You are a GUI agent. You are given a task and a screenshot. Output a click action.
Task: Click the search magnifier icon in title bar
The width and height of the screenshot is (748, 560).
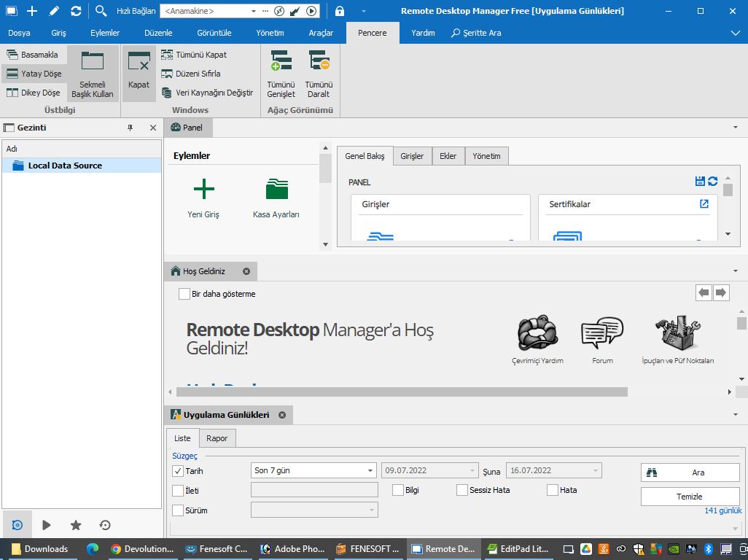pos(101,10)
